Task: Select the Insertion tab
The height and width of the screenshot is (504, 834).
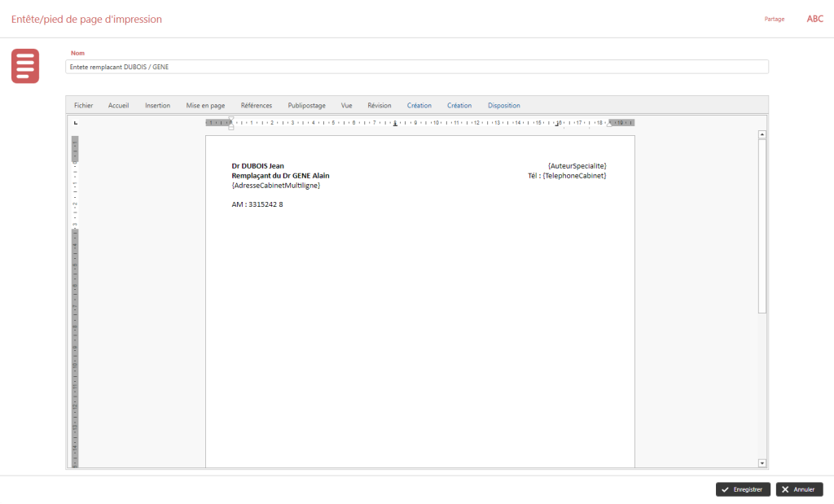Action: coord(157,105)
